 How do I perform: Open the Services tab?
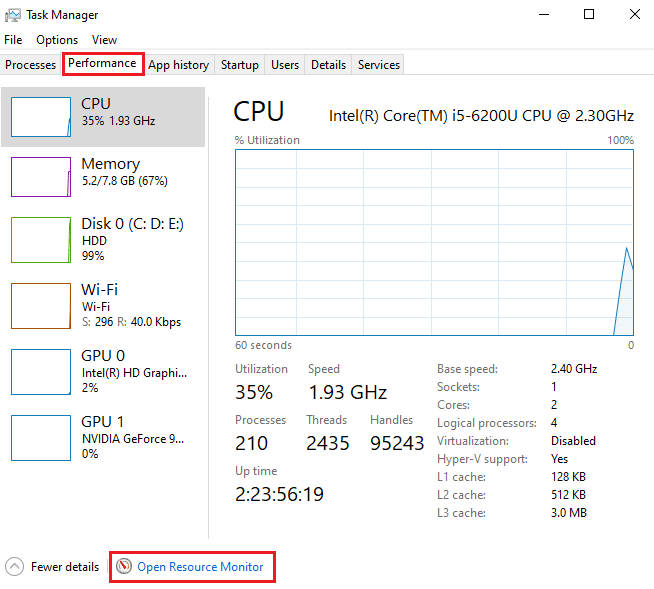(x=379, y=65)
